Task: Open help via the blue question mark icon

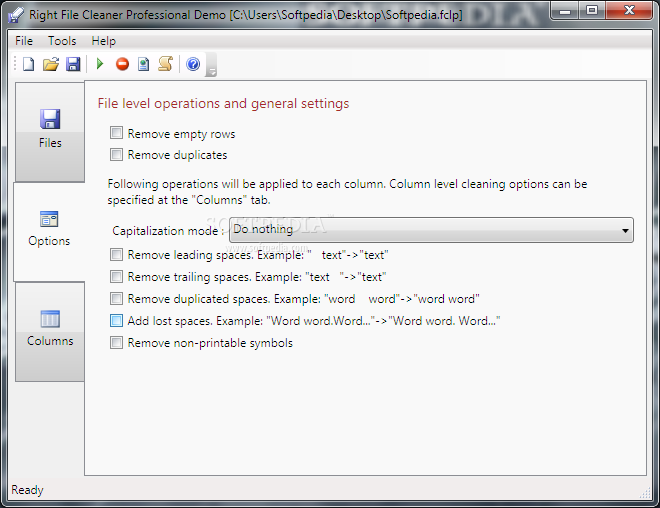Action: click(x=193, y=64)
